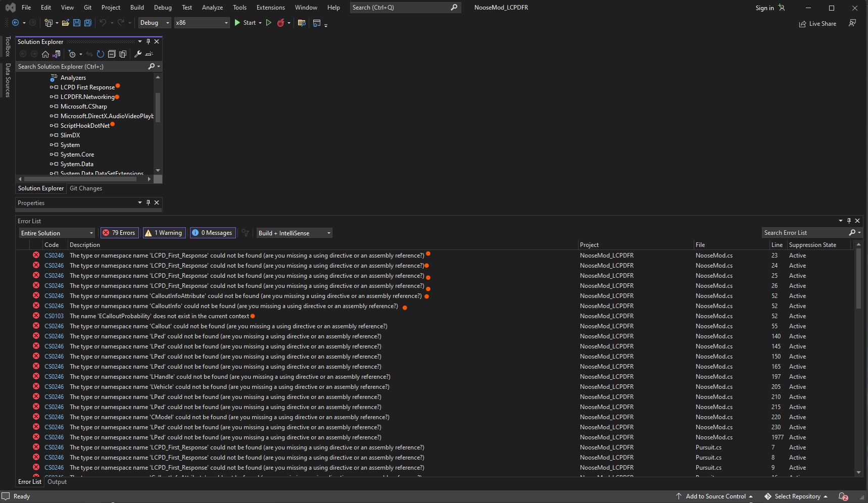Image resolution: width=868 pixels, height=503 pixels.
Task: Expand the Entire Solution scope dropdown
Action: [57, 233]
